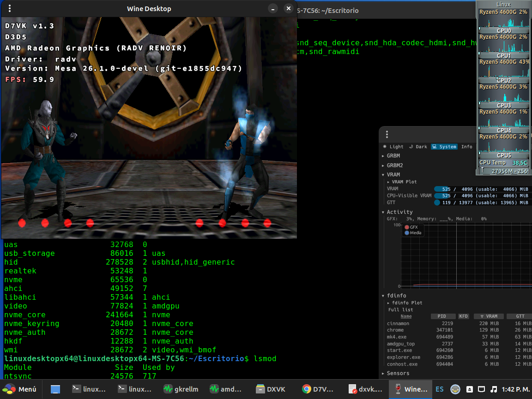This screenshot has width=532, height=399.
Task: Open the amd... taskbar entry
Action: [226, 389]
